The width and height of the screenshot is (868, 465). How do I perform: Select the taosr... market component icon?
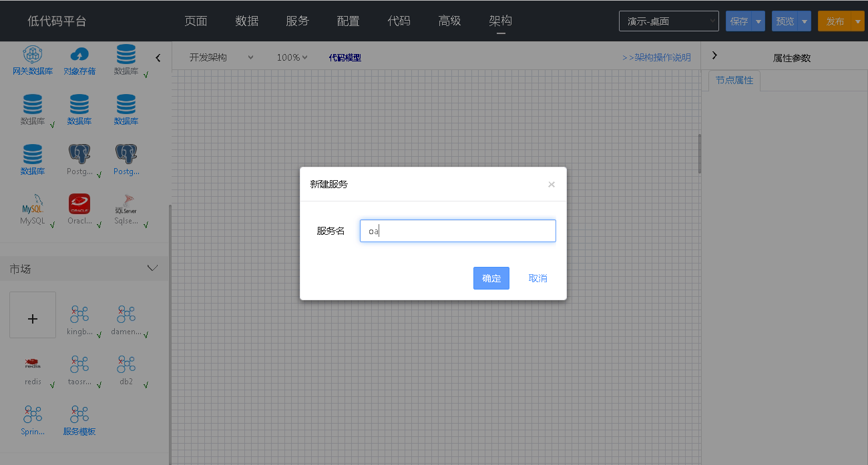pos(79,364)
